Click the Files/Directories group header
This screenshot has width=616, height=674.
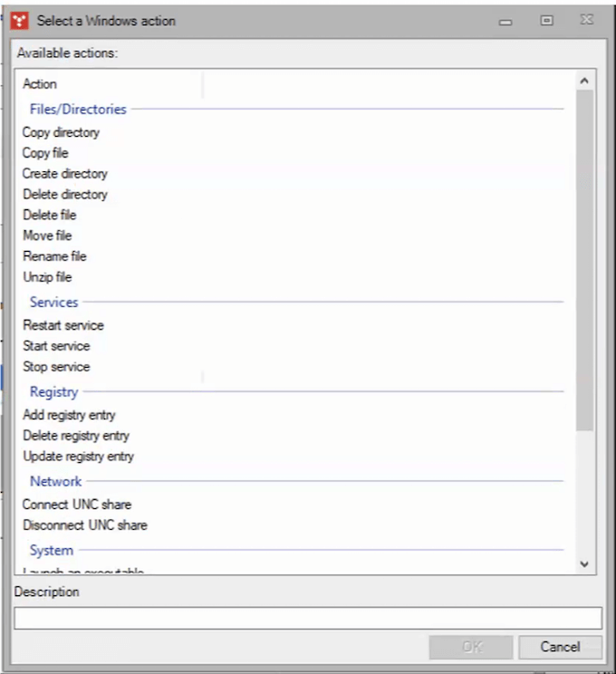[78, 110]
